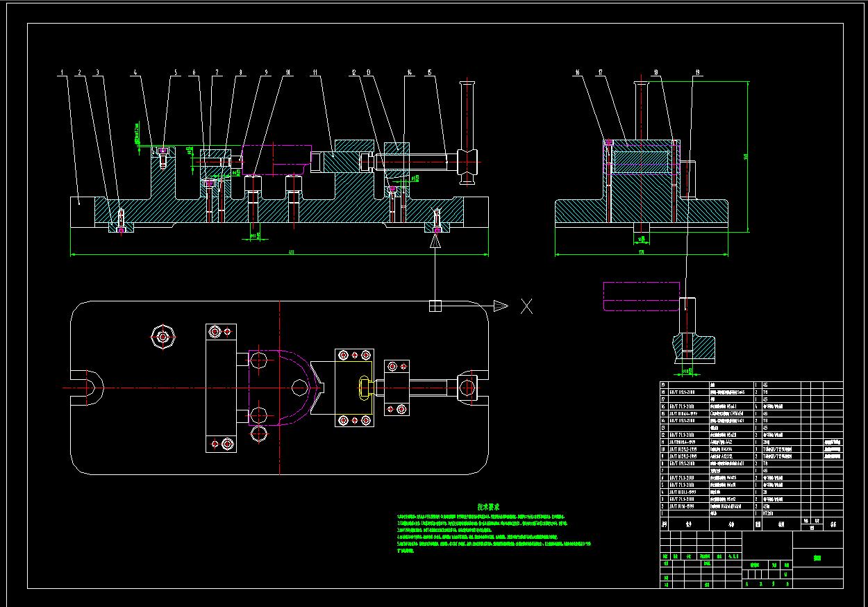
Task: Select part balloon number 10
Action: [x=287, y=72]
